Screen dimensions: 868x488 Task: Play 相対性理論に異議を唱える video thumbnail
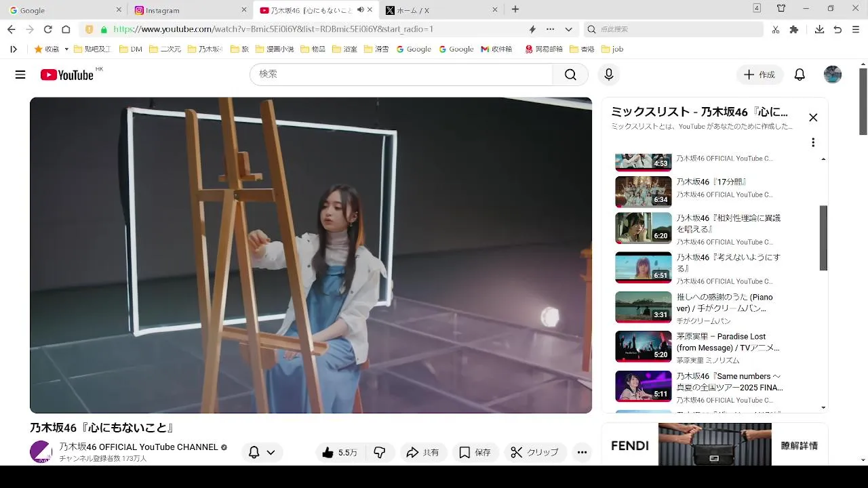pyautogui.click(x=643, y=228)
